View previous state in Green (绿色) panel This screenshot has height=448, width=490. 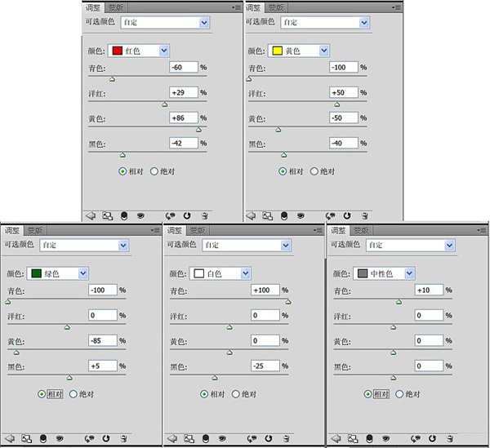pos(89,439)
